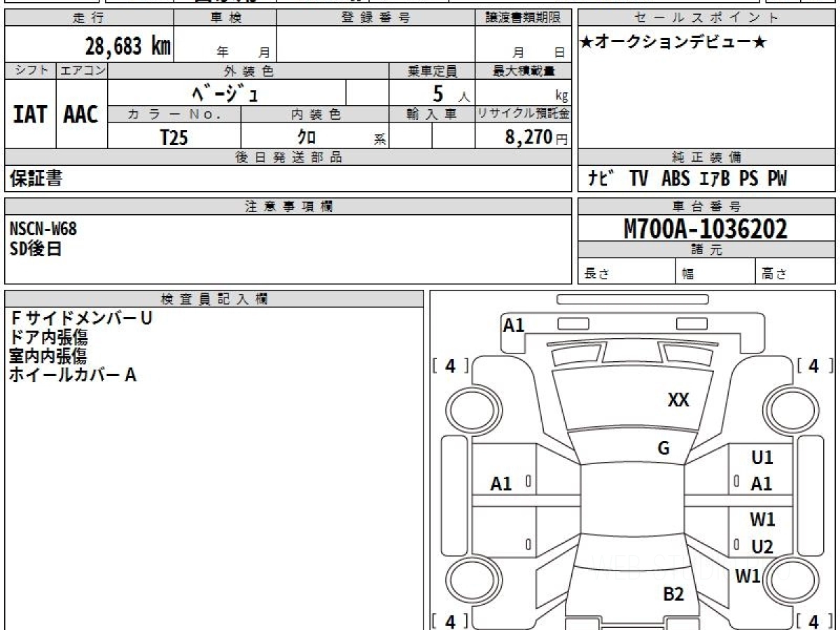Select the IAT transmission value
Image resolution: width=840 pixels, height=630 pixels.
(x=30, y=114)
